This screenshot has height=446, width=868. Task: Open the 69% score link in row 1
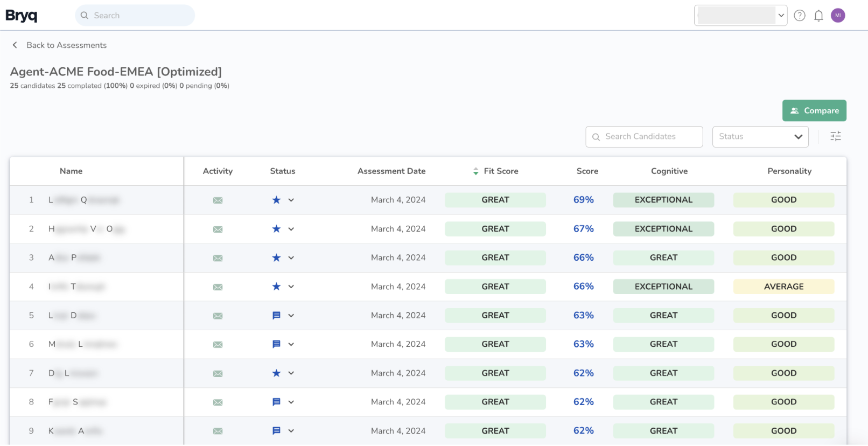pyautogui.click(x=583, y=200)
